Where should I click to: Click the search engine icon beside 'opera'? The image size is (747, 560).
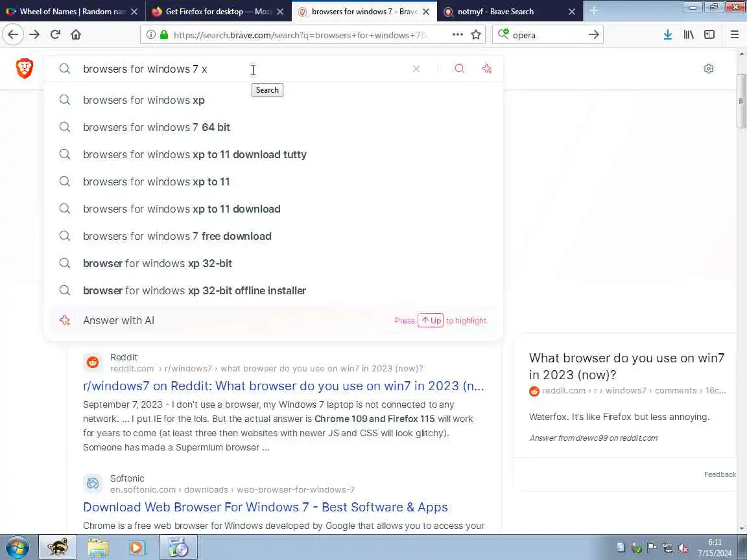pos(503,34)
